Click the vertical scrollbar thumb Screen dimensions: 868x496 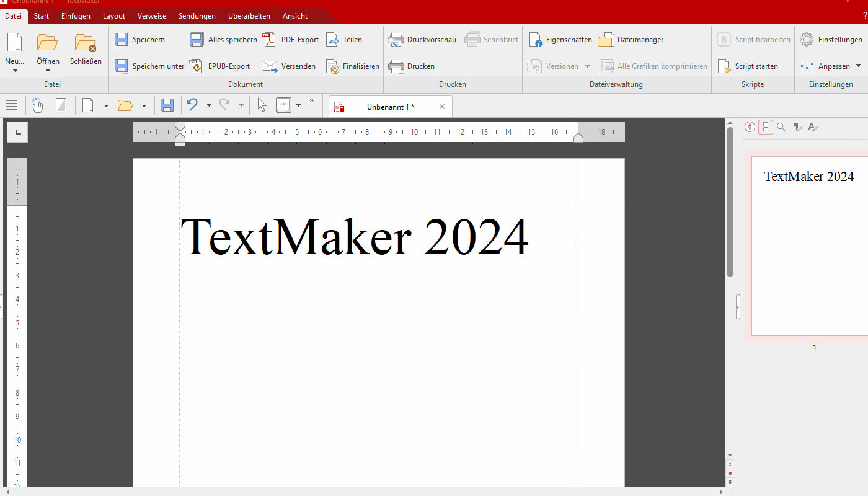coord(730,202)
